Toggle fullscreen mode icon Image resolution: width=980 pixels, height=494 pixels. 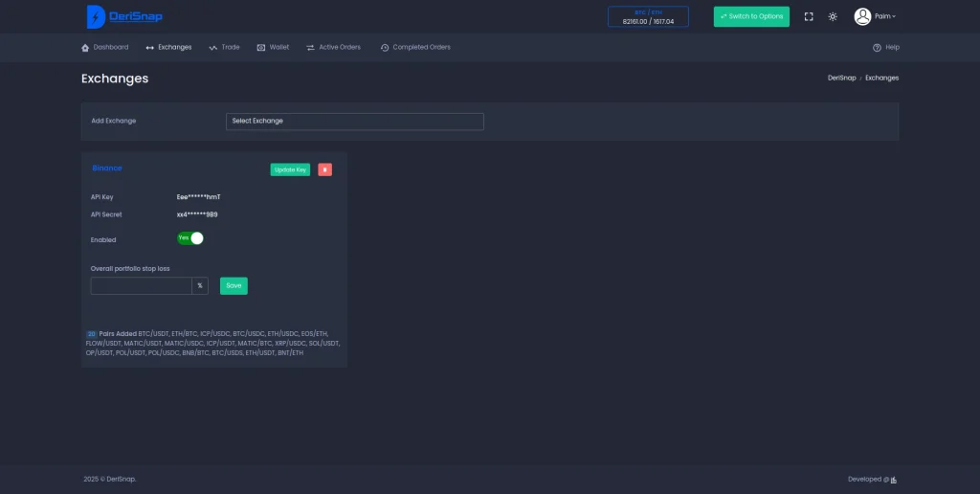point(809,16)
